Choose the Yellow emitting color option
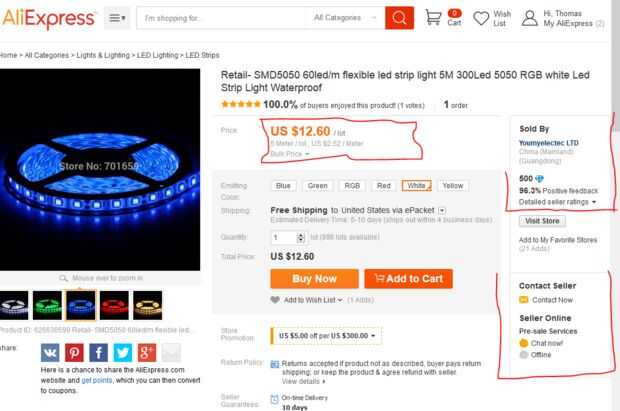 point(453,186)
